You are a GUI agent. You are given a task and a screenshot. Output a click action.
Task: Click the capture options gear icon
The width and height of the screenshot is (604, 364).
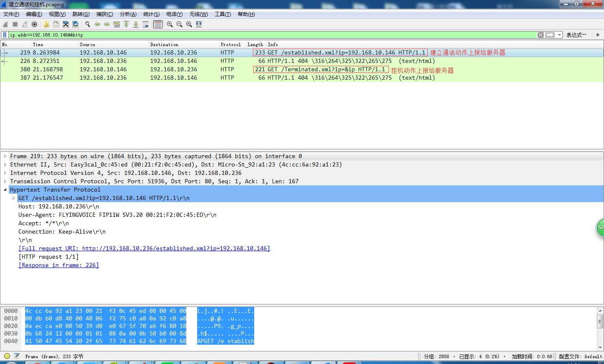point(34,24)
